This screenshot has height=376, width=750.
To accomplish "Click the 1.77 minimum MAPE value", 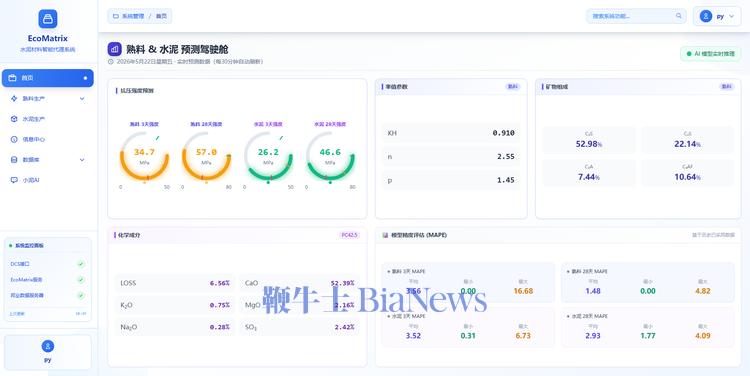I will (x=648, y=336).
